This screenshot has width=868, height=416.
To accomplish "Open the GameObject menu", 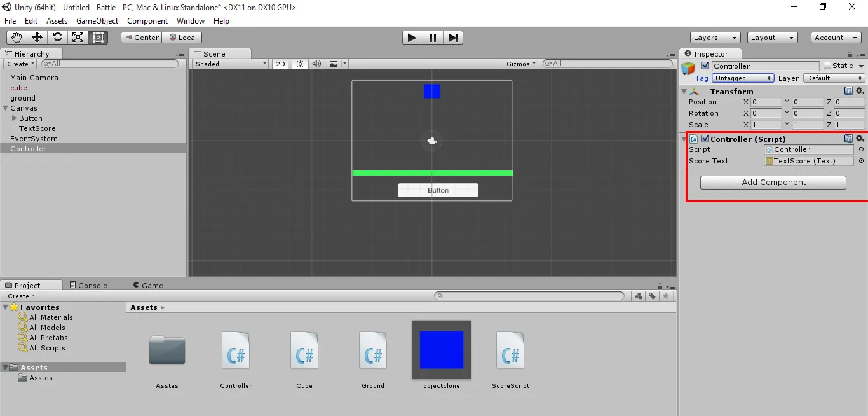I will [x=97, y=21].
